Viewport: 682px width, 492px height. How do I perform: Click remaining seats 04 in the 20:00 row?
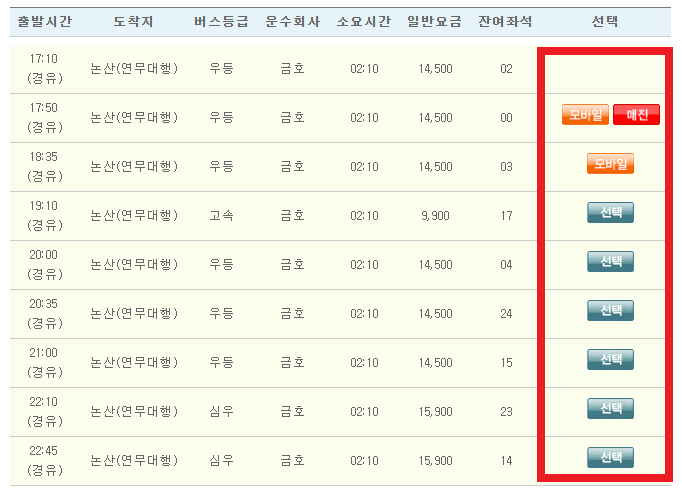click(x=506, y=264)
